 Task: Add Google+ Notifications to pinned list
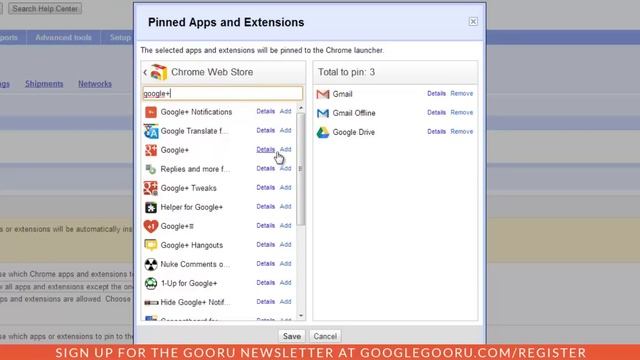click(285, 111)
